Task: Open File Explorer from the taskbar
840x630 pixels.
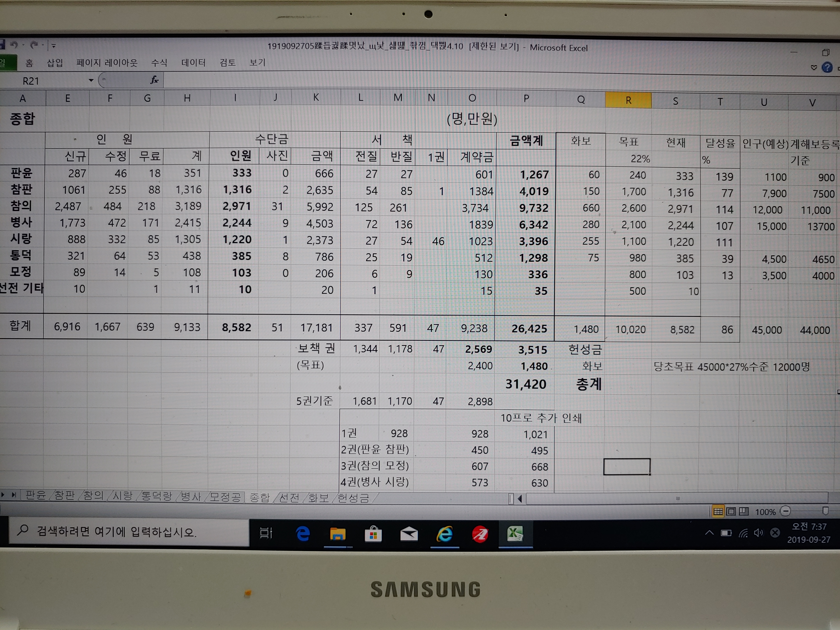Action: [337, 534]
